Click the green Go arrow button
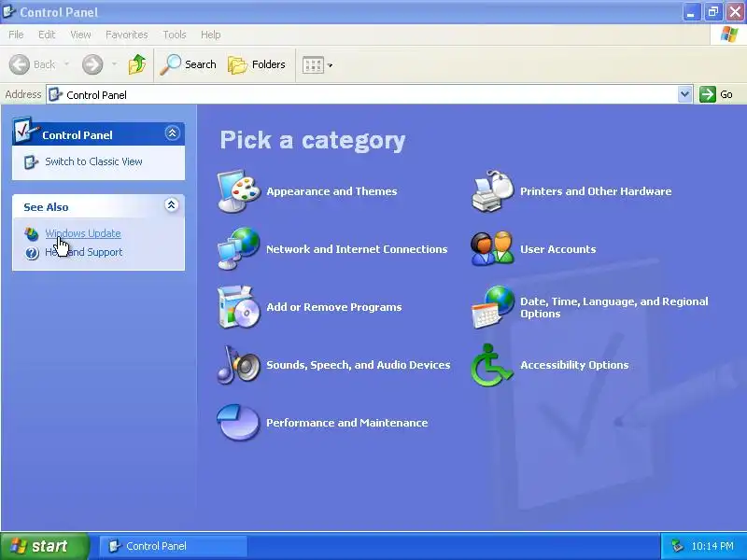Viewport: 747px width, 560px height. point(708,94)
